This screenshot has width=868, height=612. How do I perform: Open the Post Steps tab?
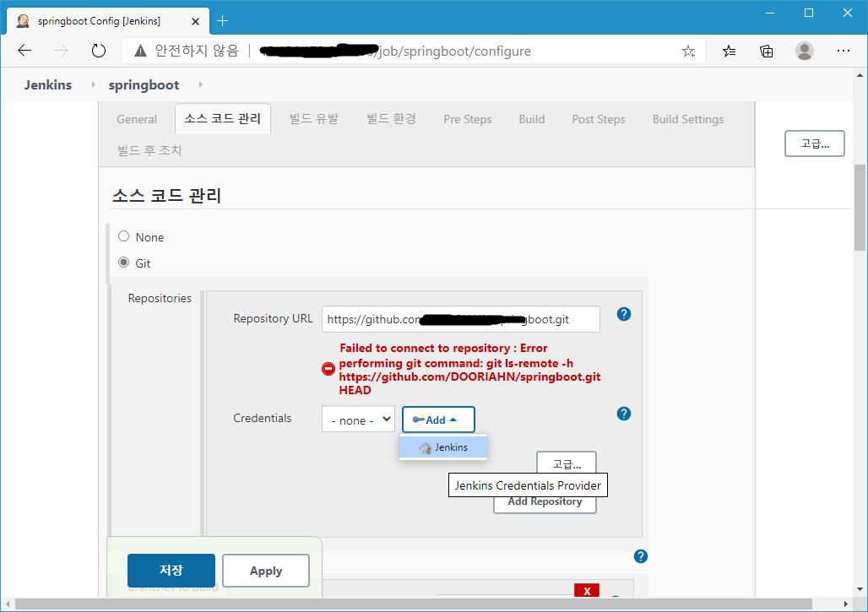click(x=599, y=119)
